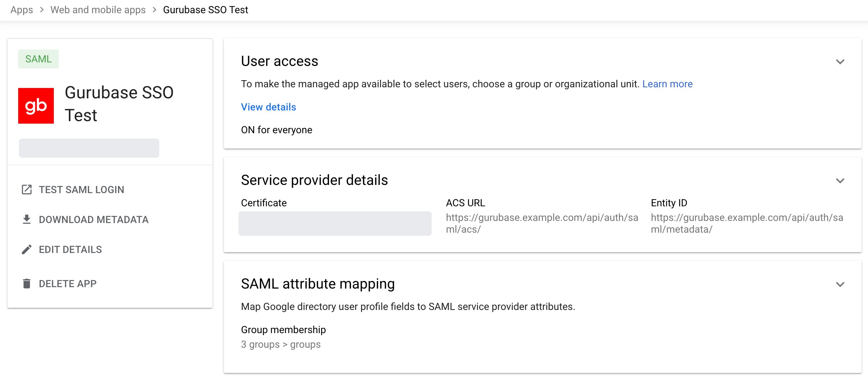Click the Group membership label
868x378 pixels.
283,330
